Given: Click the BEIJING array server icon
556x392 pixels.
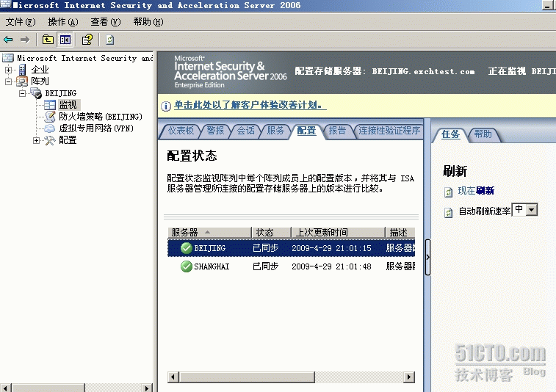Looking at the screenshot, I should click(x=36, y=93).
